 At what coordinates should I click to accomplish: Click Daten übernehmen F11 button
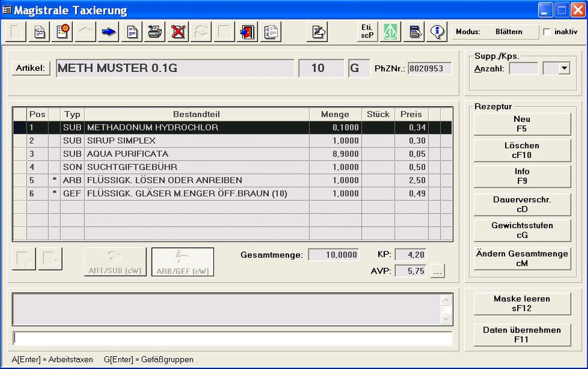click(522, 335)
